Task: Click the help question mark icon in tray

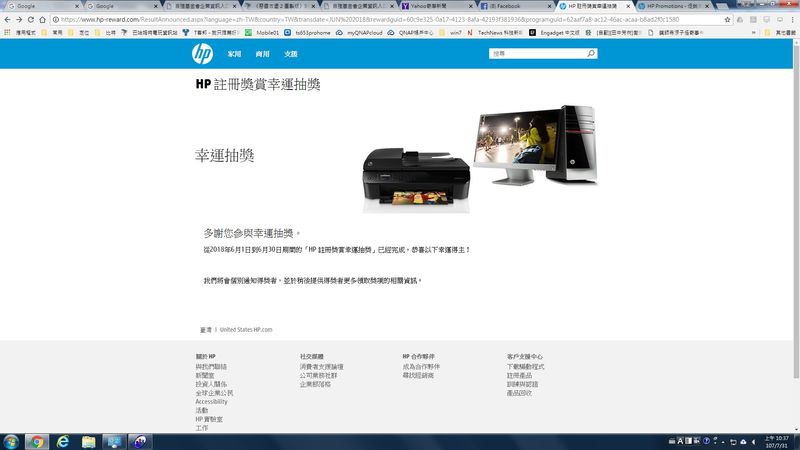Action: [706, 441]
